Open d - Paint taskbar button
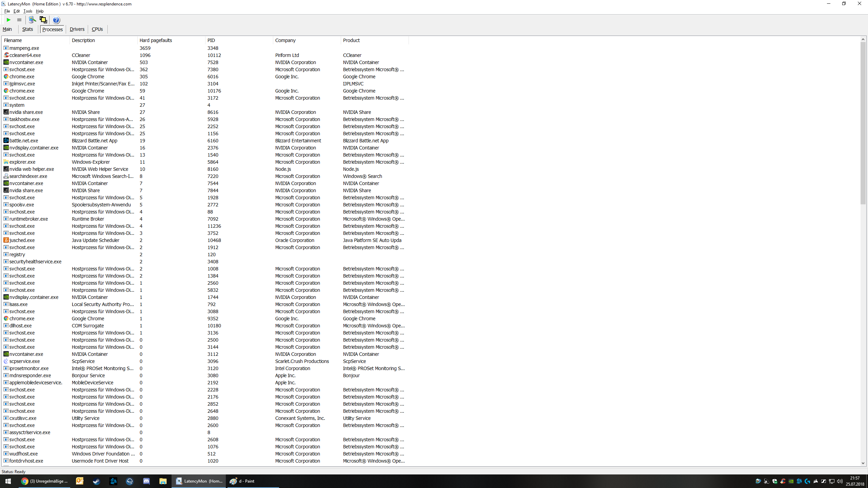 click(242, 481)
